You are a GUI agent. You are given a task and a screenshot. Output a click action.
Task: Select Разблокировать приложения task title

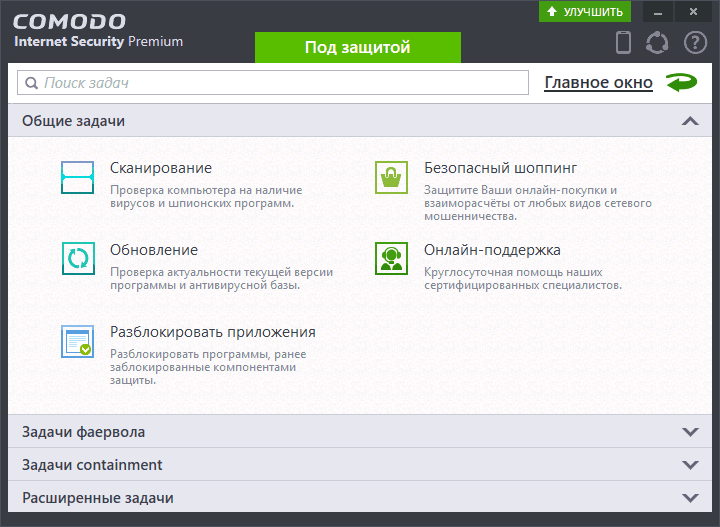(x=213, y=332)
